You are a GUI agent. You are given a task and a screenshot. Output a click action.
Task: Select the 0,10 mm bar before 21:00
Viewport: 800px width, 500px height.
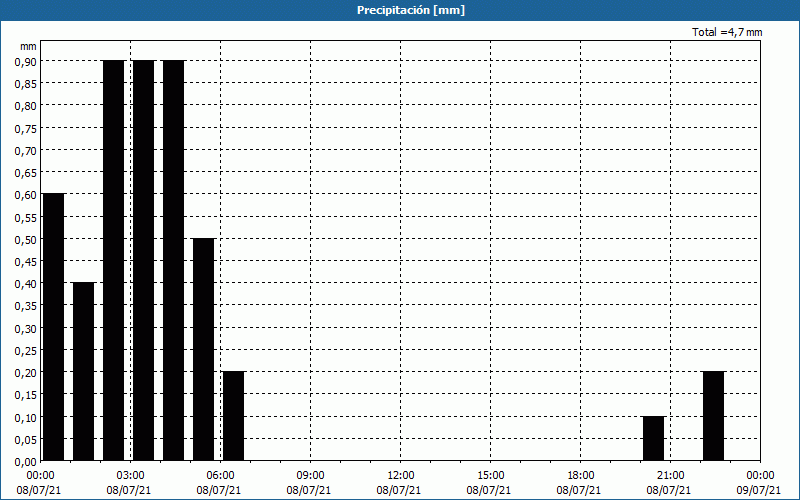[x=654, y=438]
